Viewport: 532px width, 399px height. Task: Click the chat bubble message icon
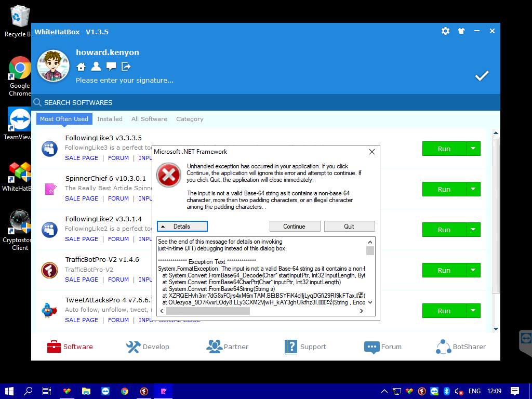tap(111, 66)
